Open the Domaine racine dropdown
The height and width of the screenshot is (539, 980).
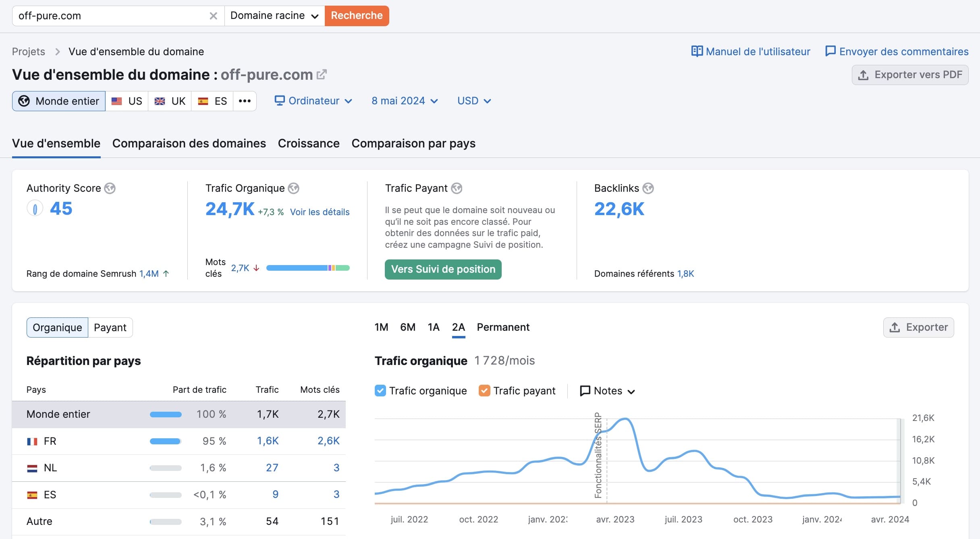click(274, 16)
